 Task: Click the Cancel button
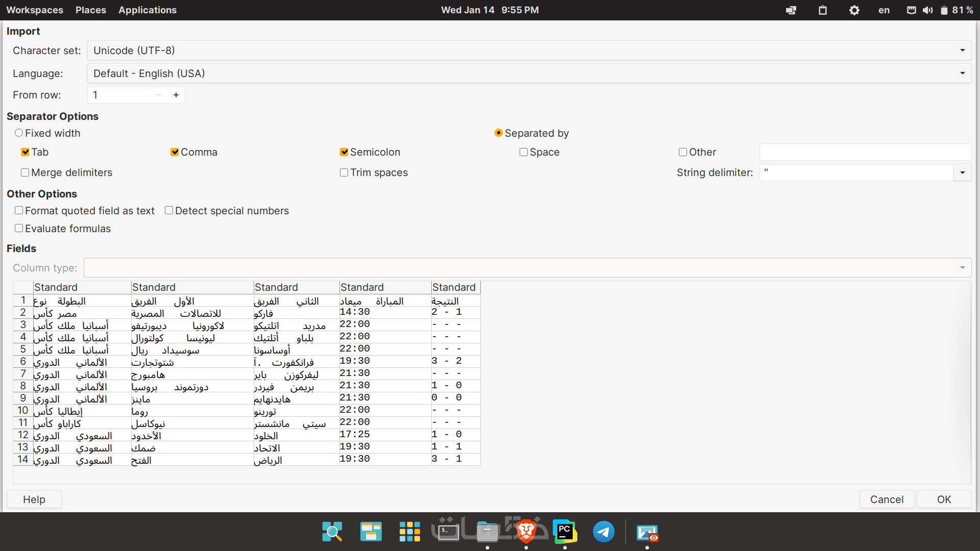[x=887, y=499]
